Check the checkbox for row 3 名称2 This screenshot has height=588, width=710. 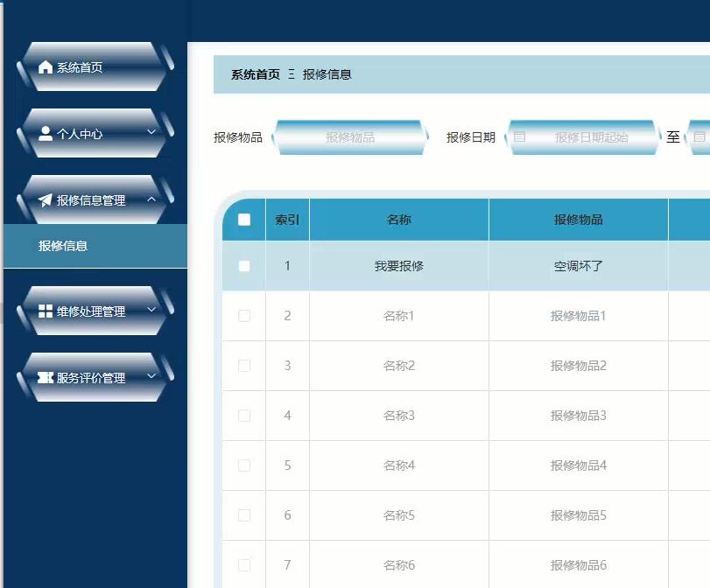(x=244, y=365)
